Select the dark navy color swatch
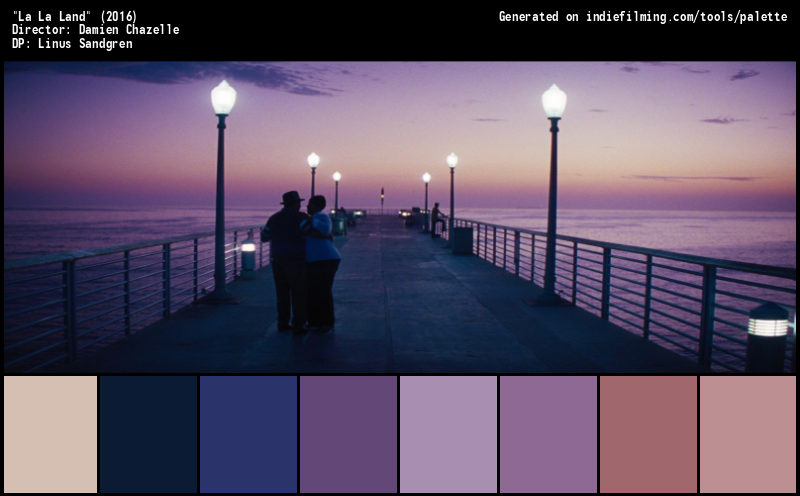 (148, 434)
